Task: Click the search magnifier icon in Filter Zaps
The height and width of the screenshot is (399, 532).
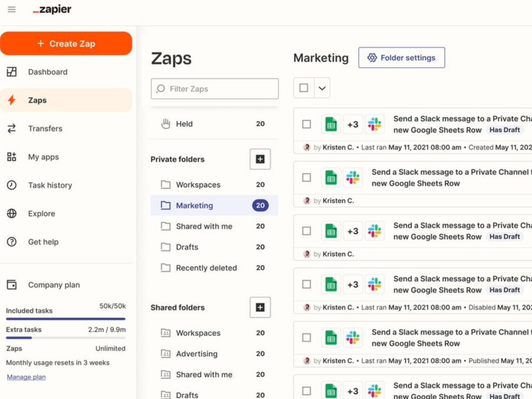Action: tap(161, 89)
